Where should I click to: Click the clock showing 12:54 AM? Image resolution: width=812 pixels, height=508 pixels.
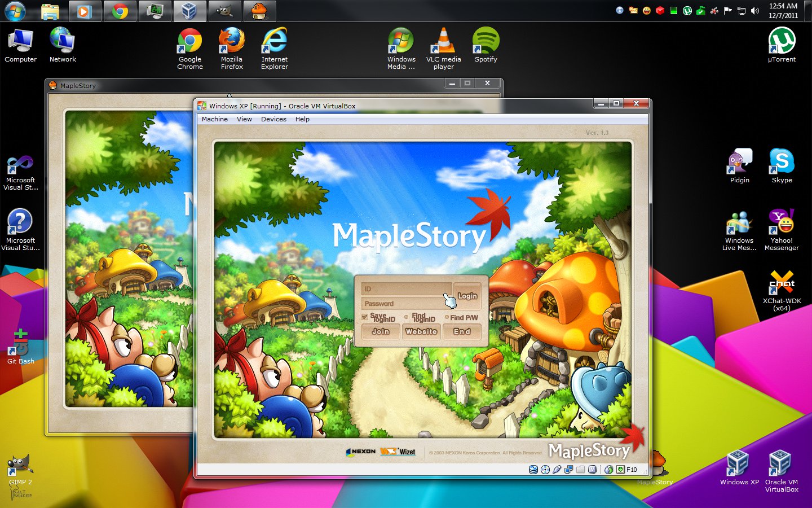click(783, 11)
